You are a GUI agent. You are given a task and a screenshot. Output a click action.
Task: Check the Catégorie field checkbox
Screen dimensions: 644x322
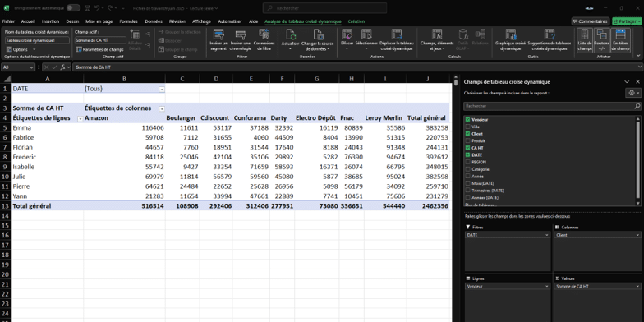tap(468, 169)
